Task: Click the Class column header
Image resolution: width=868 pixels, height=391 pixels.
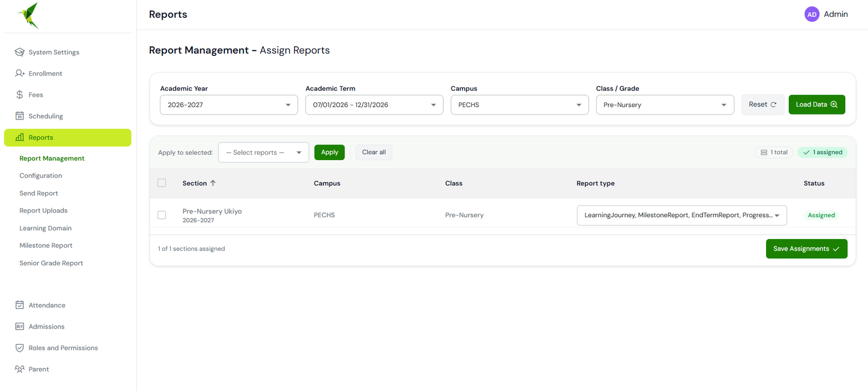Action: 454,184
